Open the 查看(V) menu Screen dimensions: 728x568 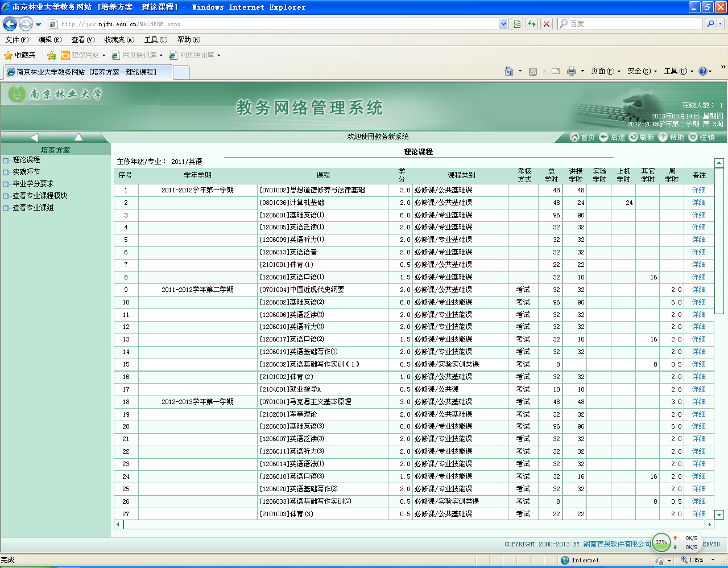pos(82,40)
